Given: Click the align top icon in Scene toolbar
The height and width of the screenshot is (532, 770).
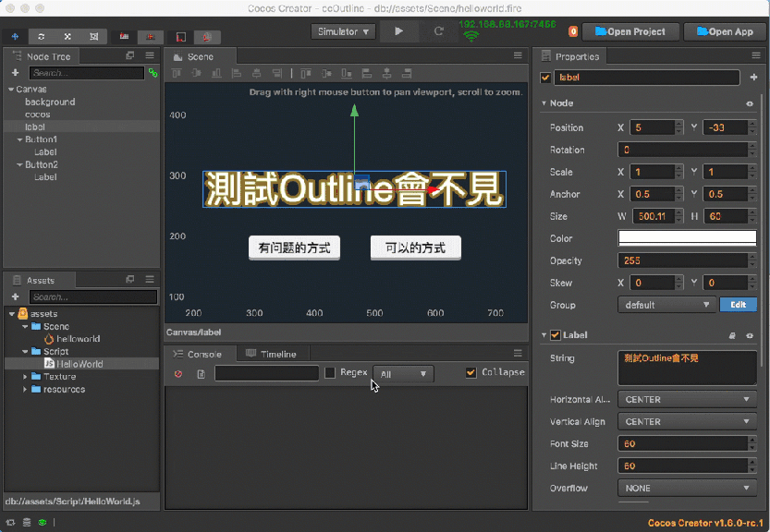Looking at the screenshot, I should (177, 74).
